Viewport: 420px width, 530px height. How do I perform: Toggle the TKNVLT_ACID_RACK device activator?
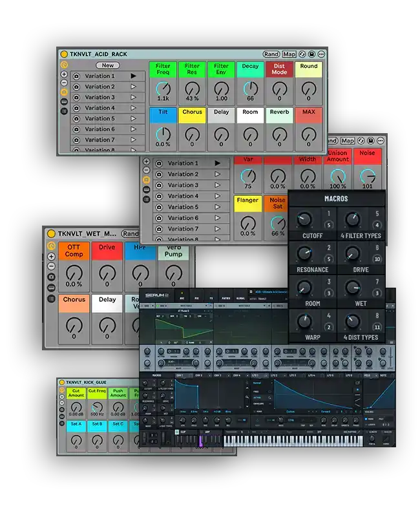point(64,54)
